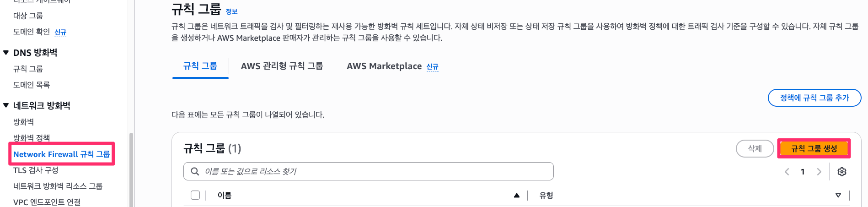Image resolution: width=868 pixels, height=207 pixels.
Task: Click the sidebar vertical scrollbar
Action: coord(131,169)
